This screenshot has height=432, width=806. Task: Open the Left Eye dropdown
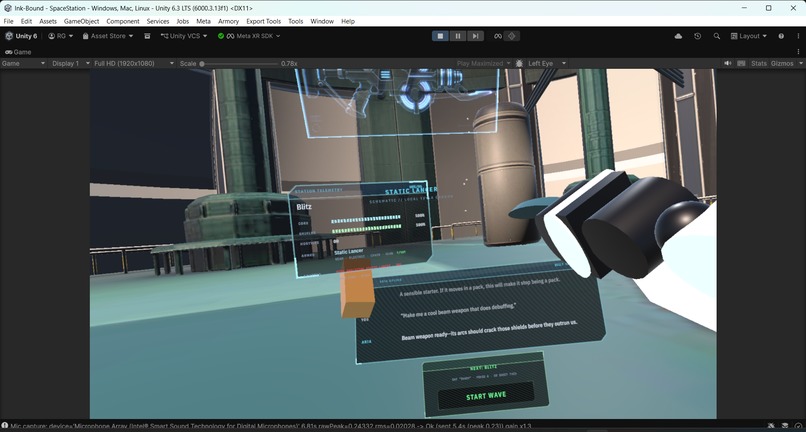pos(546,63)
